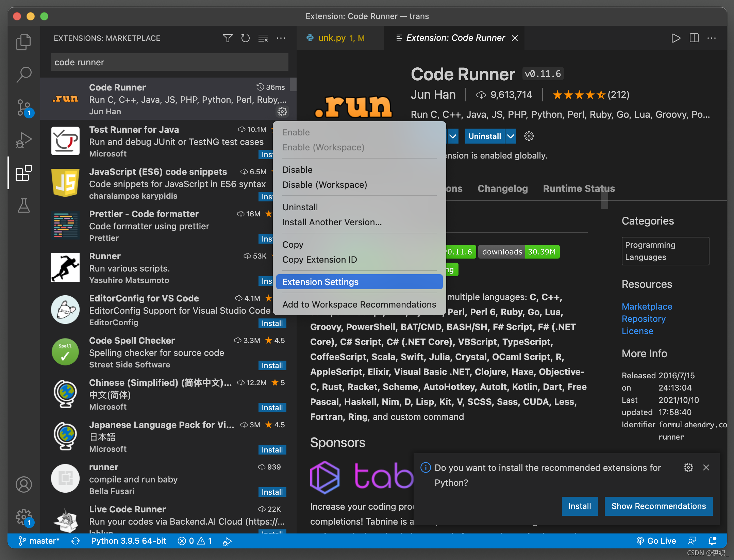Click the extensions search input field
Screen dimensions: 734x560
[x=169, y=62]
